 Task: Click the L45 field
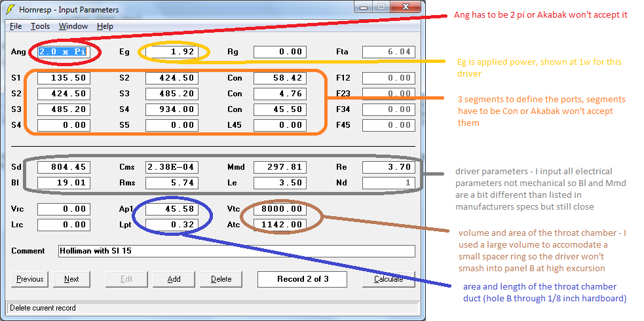pyautogui.click(x=280, y=124)
